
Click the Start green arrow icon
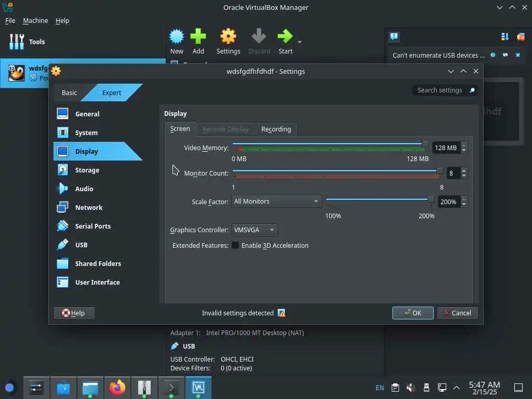(285, 36)
